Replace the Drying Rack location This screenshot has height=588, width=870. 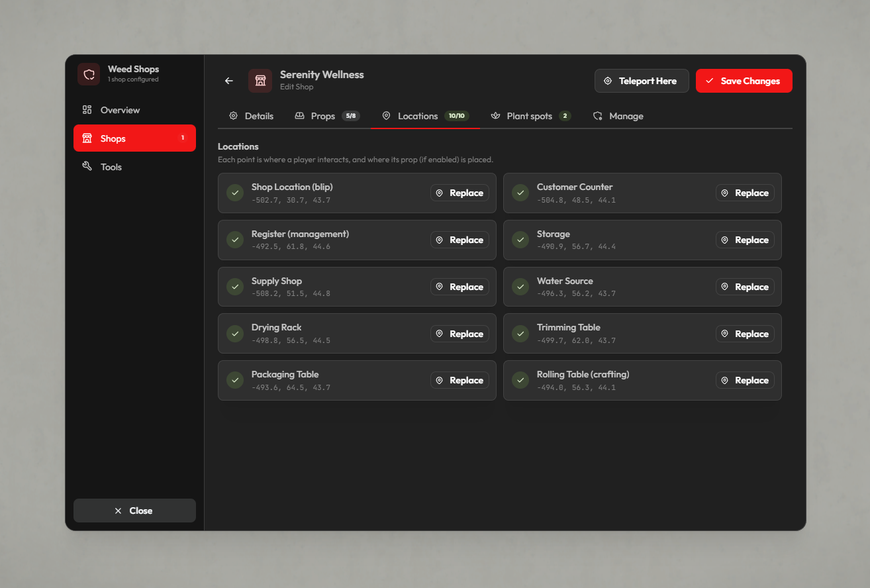tap(459, 334)
